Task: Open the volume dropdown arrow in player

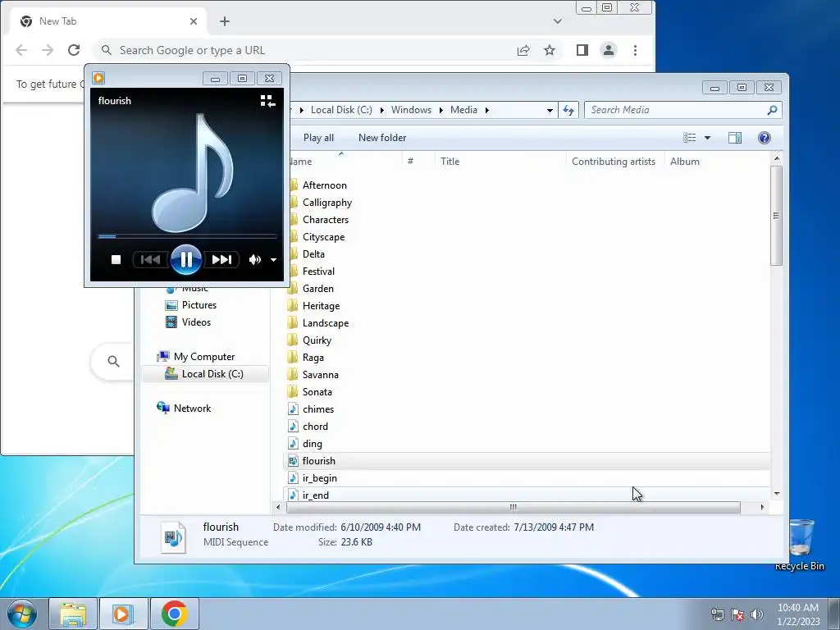Action: (273, 260)
